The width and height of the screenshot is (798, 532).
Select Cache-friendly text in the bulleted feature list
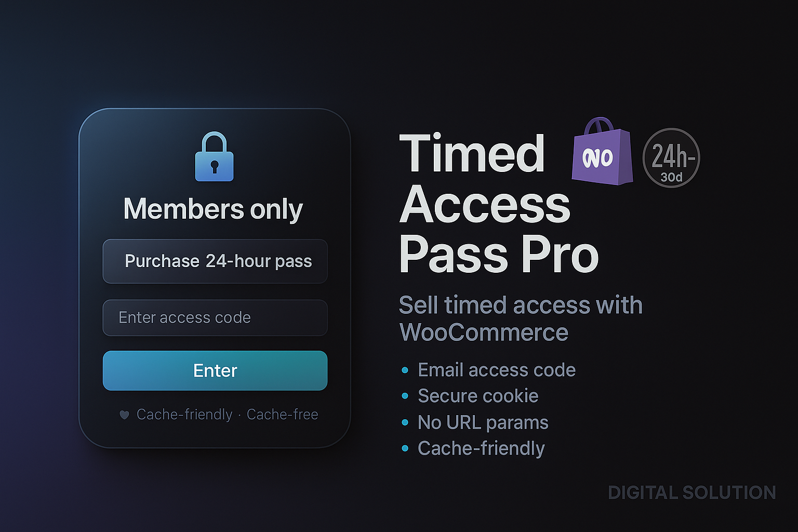[x=481, y=448]
